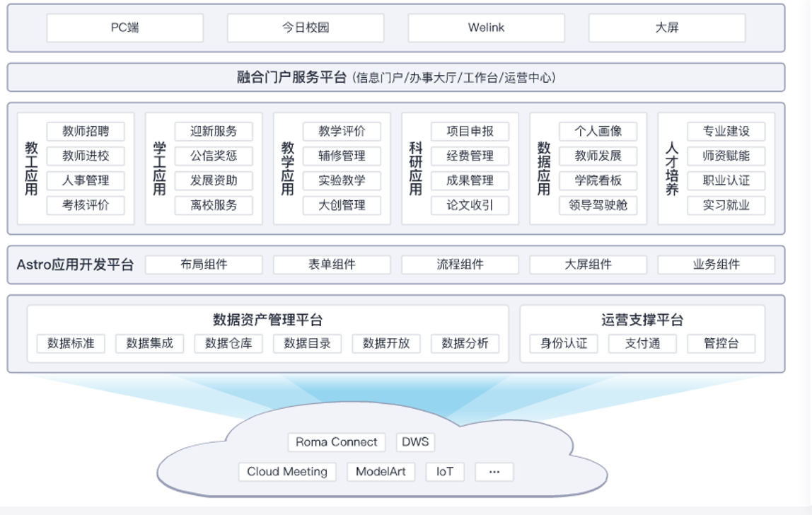Image resolution: width=812 pixels, height=515 pixels.
Task: Open the Roma Connect service
Action: tap(336, 441)
